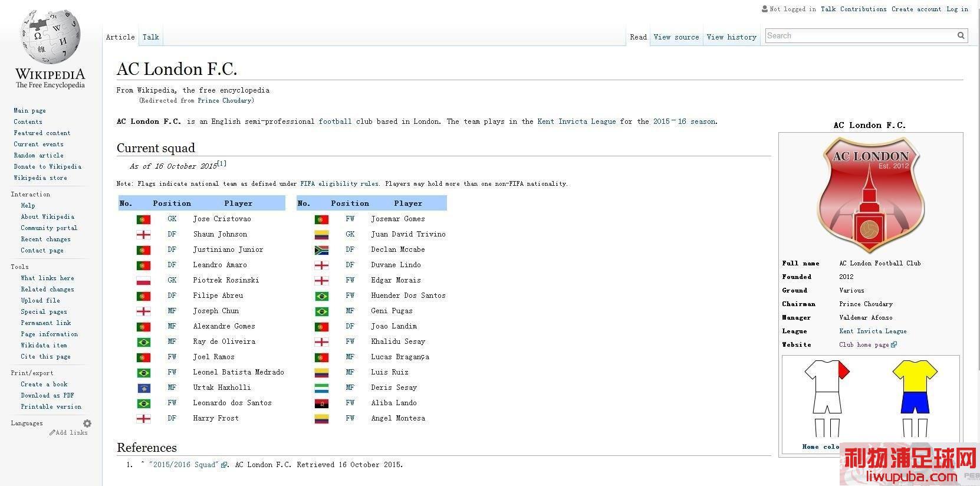This screenshot has height=486, width=980.
Task: Open the Kent Invicta League link in intro
Action: click(x=576, y=121)
